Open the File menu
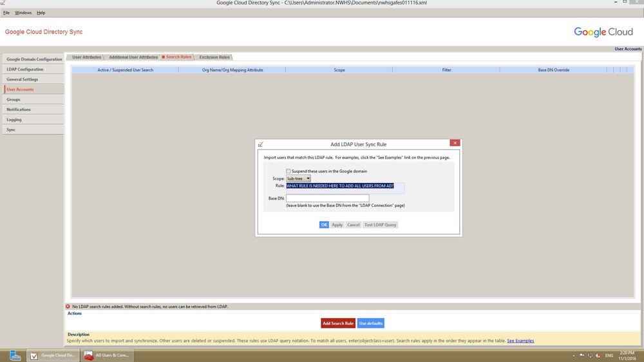 tap(6, 13)
